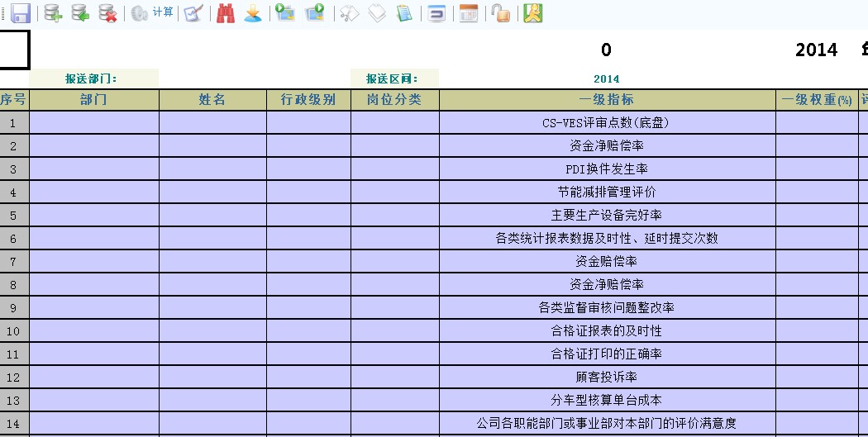Click the 姓名 cell in row 1
The width and height of the screenshot is (868, 437).
pos(212,123)
